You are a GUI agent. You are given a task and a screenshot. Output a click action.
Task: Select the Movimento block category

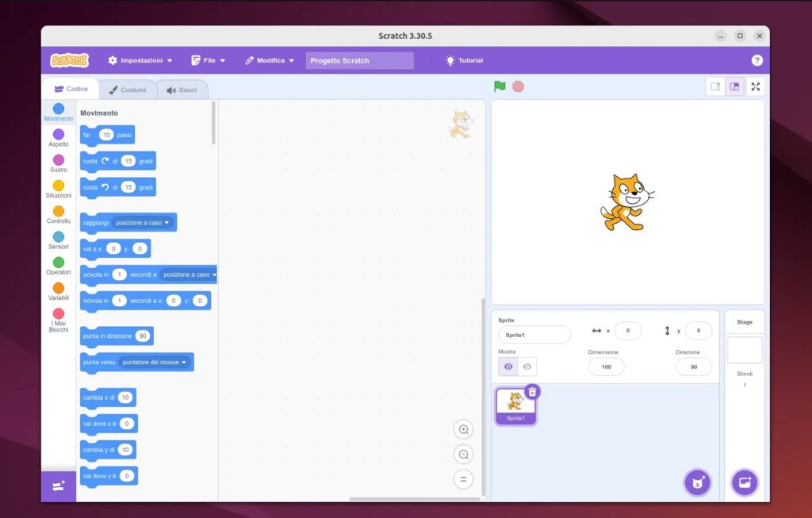coord(58,111)
